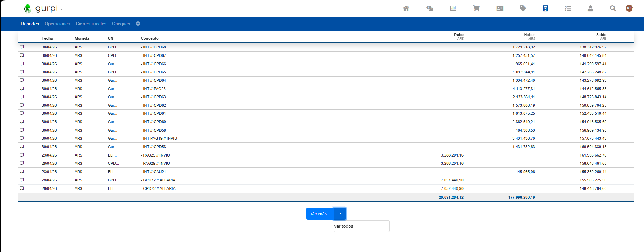Viewport: 644px width, 252px height.
Task: Open the home icon in top navigation
Action: (406, 8)
